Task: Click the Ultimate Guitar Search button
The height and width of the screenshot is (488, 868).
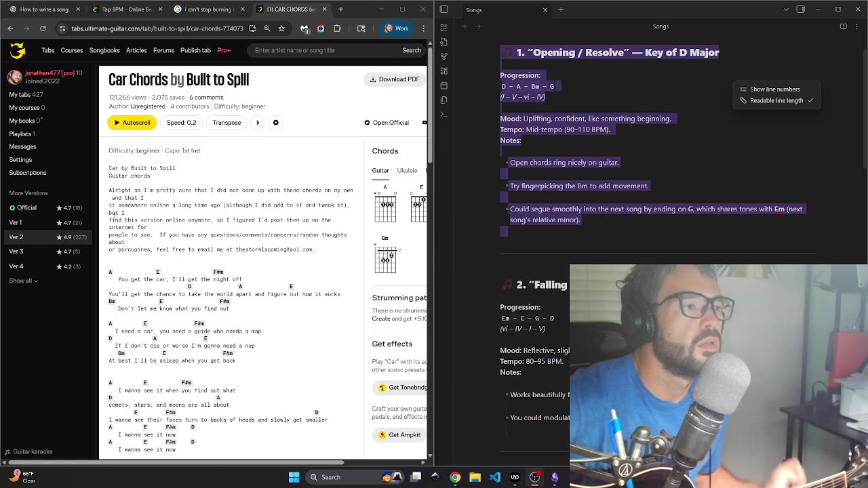Action: point(412,50)
